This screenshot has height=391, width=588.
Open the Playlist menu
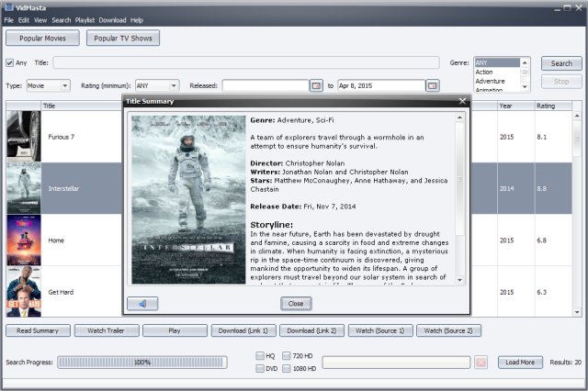[x=85, y=20]
